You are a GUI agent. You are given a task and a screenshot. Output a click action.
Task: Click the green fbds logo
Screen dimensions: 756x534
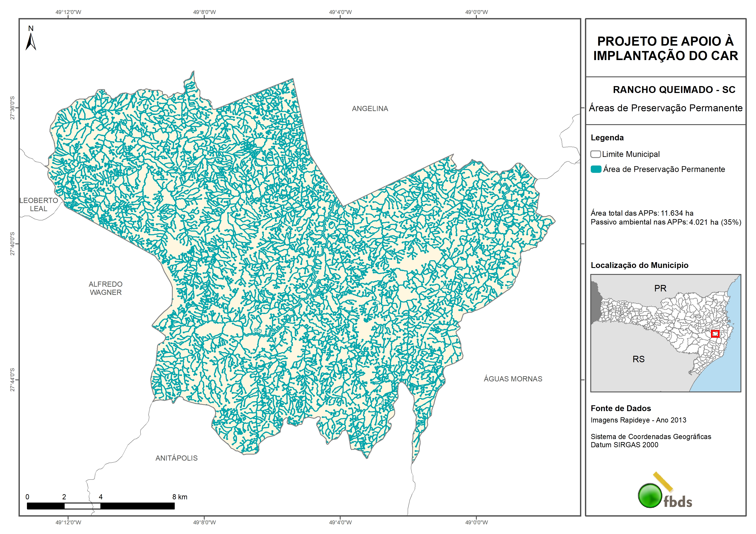(x=650, y=495)
